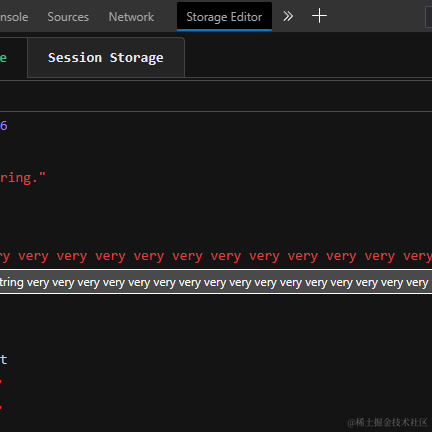Click the 'ring."' string value
This screenshot has width=432, height=432.
tap(22, 178)
